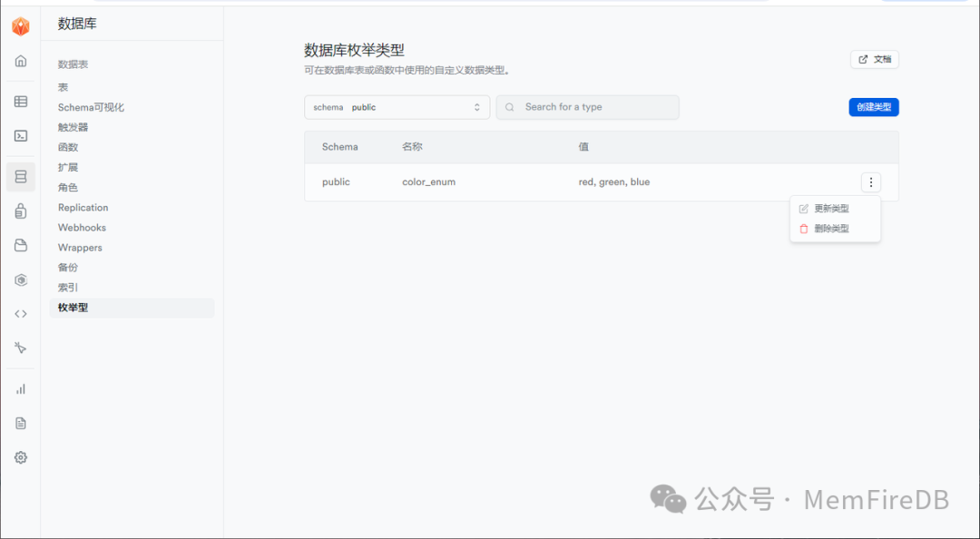
Task: Open 备份 menu item
Action: click(x=68, y=268)
